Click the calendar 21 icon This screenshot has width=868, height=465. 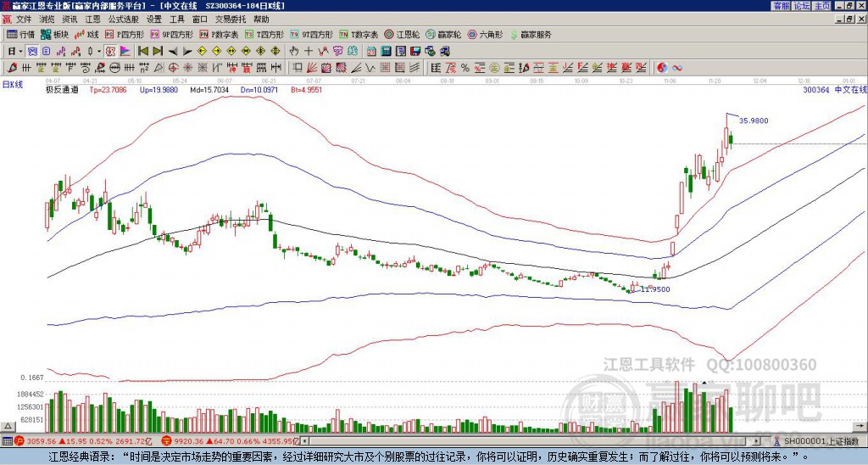370,52
